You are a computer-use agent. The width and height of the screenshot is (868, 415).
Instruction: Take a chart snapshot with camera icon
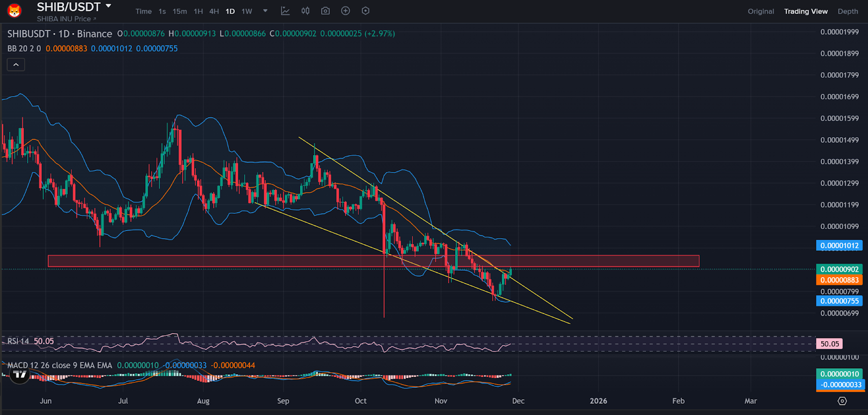325,11
